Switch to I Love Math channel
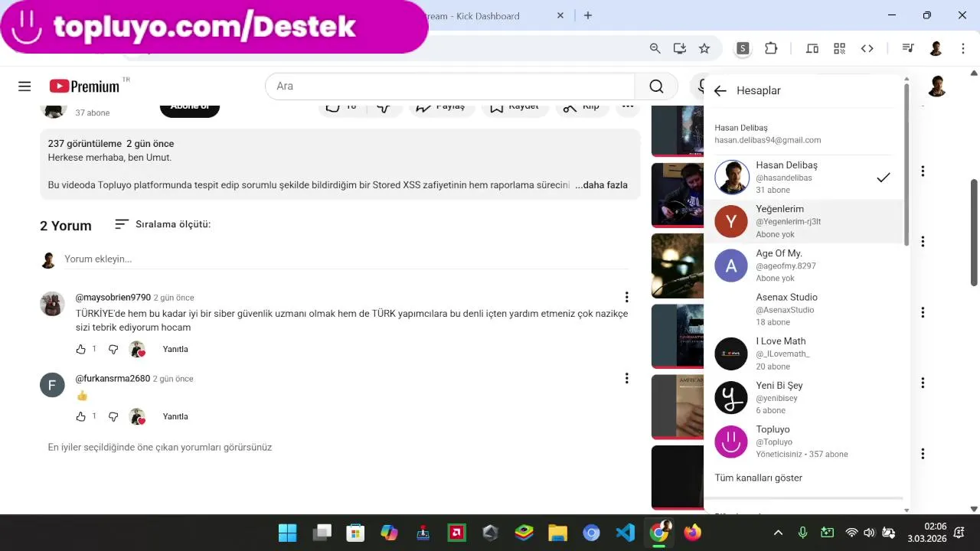Viewport: 980px width, 551px height. pos(804,354)
